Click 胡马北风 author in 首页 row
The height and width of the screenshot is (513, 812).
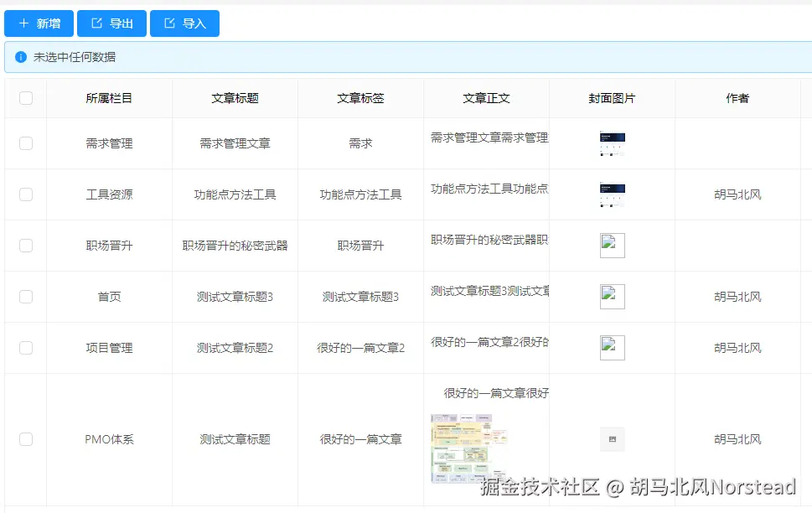point(737,297)
